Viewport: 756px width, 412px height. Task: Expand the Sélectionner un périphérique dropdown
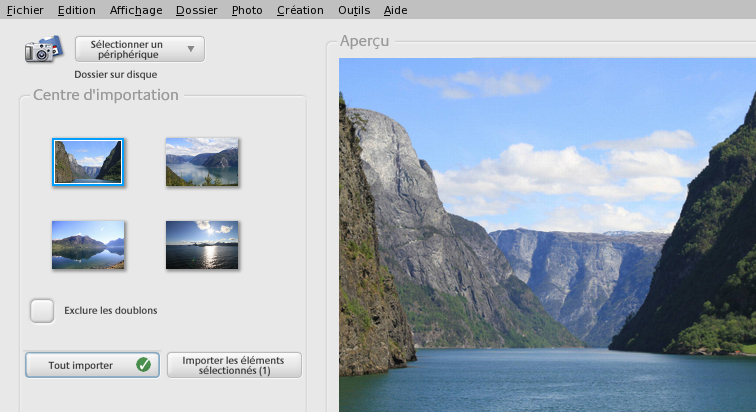[140, 49]
